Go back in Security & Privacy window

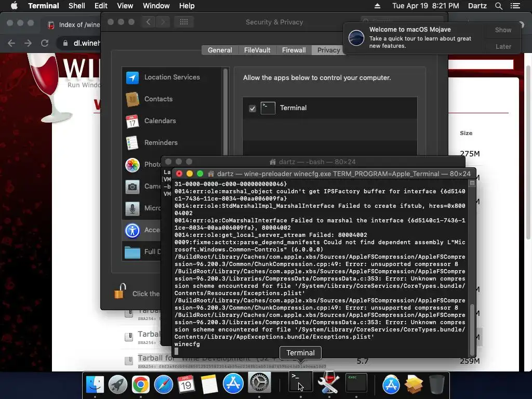[148, 22]
